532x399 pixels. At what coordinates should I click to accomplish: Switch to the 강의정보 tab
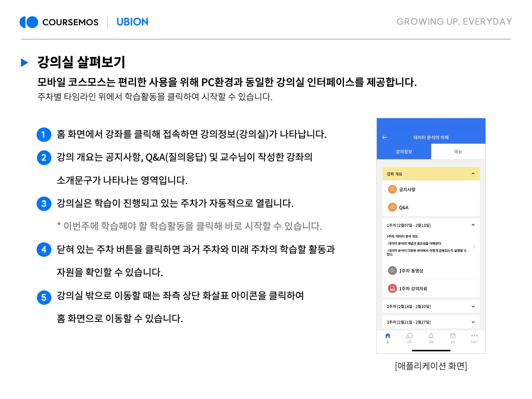pyautogui.click(x=404, y=152)
